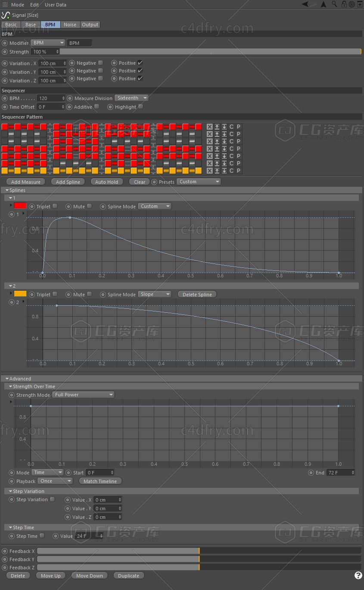Click the BPM value field showing 120
Screen dimensions: 364x590
(x=51, y=98)
